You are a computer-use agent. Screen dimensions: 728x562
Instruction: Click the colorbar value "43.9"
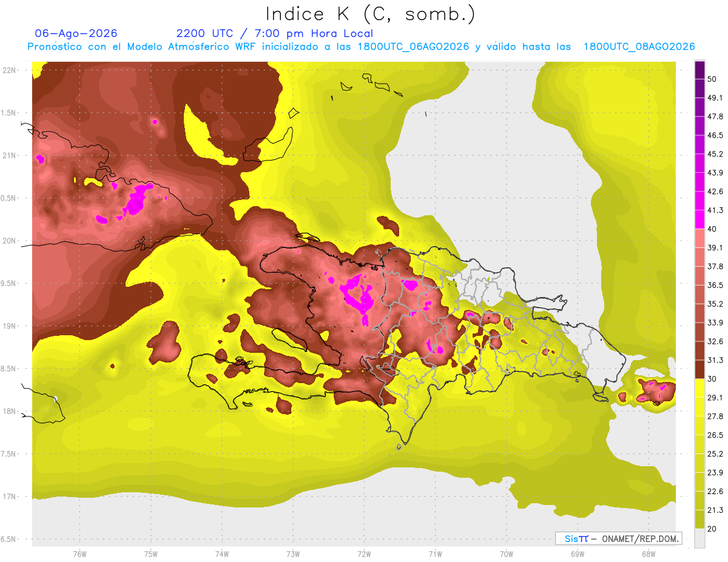pyautogui.click(x=715, y=173)
